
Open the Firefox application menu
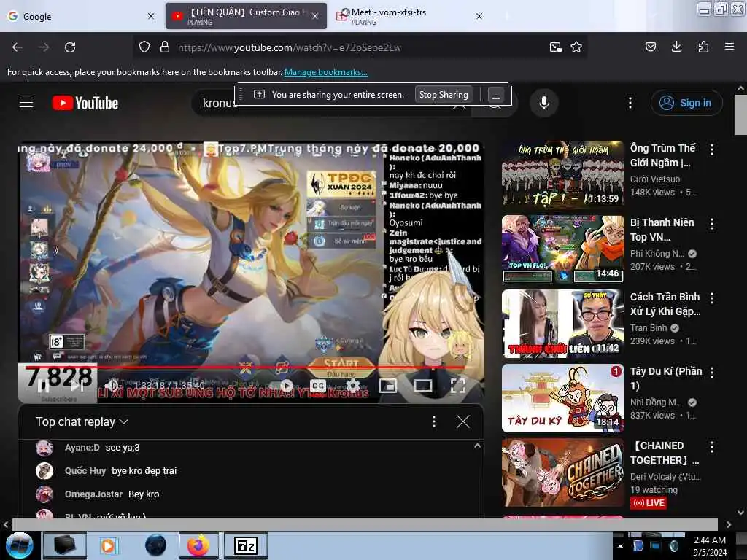click(x=729, y=47)
